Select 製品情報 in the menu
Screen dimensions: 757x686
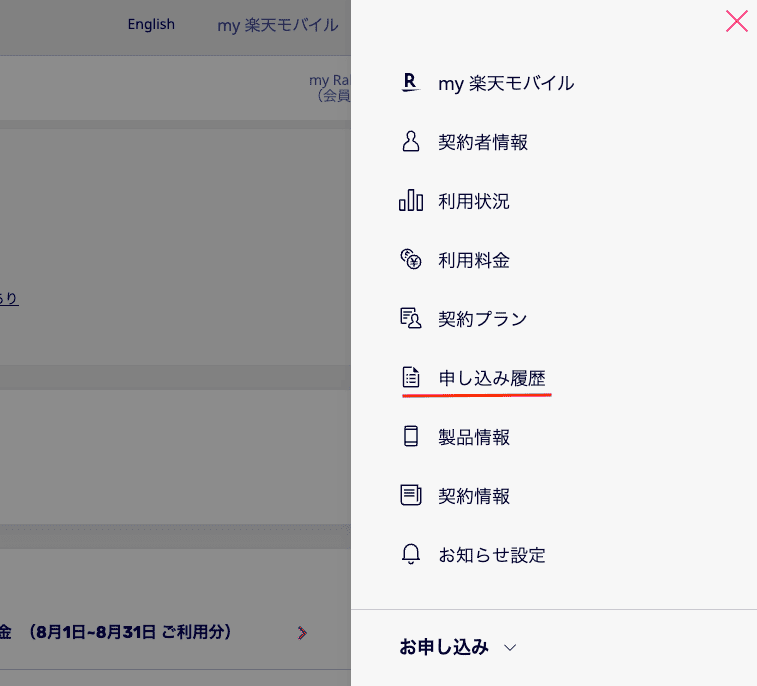click(474, 437)
